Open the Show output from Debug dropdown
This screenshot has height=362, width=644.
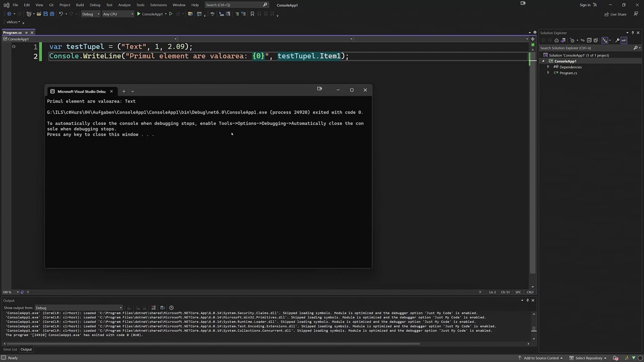pyautogui.click(x=78, y=308)
